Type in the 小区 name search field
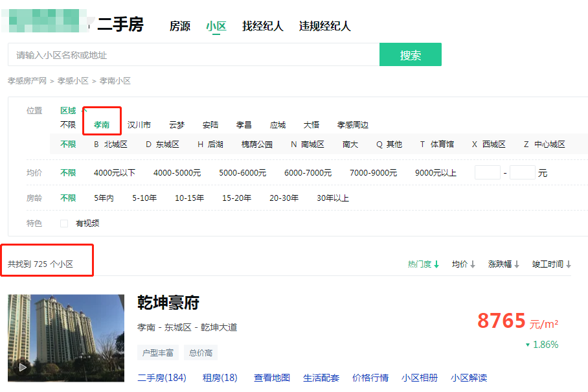The height and width of the screenshot is (392, 588). pyautogui.click(x=193, y=55)
